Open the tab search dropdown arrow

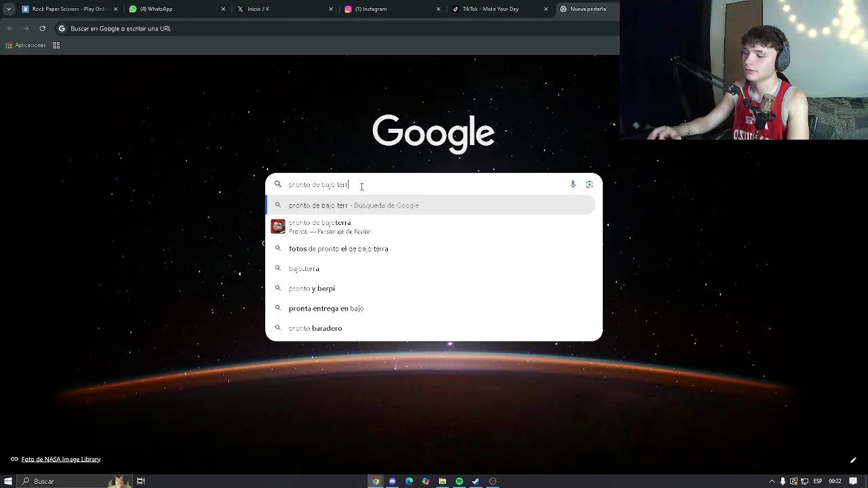coord(8,9)
